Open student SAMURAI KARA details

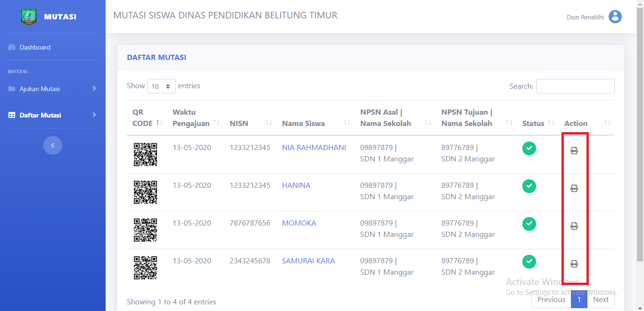308,261
